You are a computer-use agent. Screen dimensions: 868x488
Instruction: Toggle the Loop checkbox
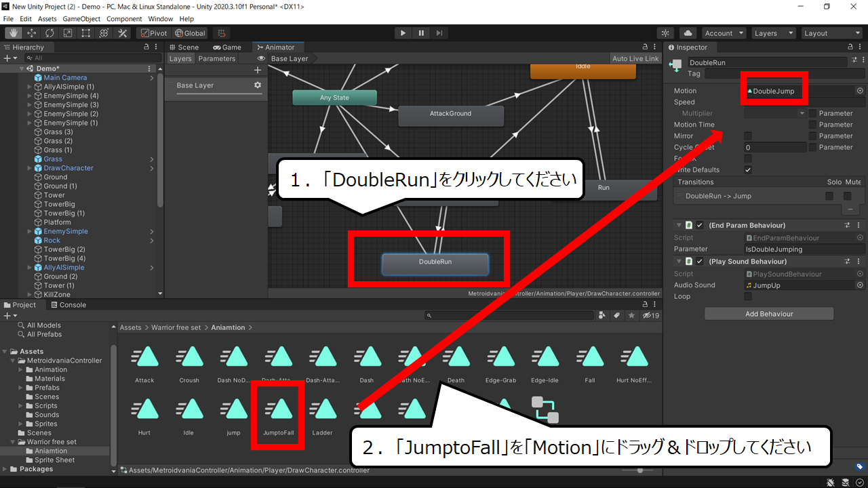(748, 296)
